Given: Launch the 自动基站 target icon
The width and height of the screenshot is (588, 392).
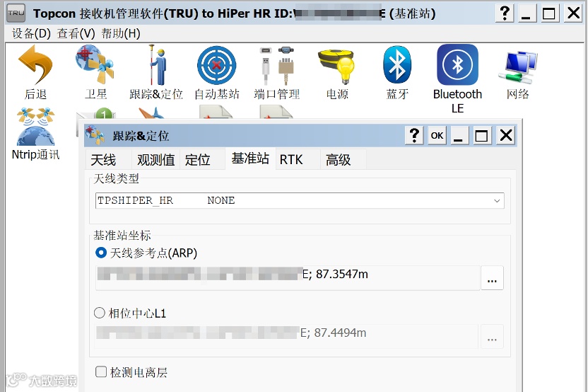Looking at the screenshot, I should click(x=216, y=65).
